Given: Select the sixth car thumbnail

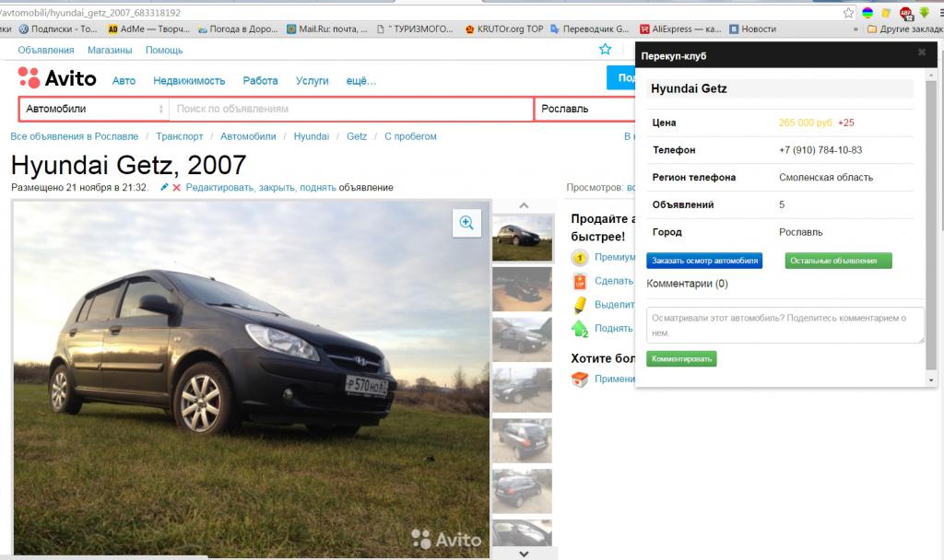Looking at the screenshot, I should (x=522, y=492).
